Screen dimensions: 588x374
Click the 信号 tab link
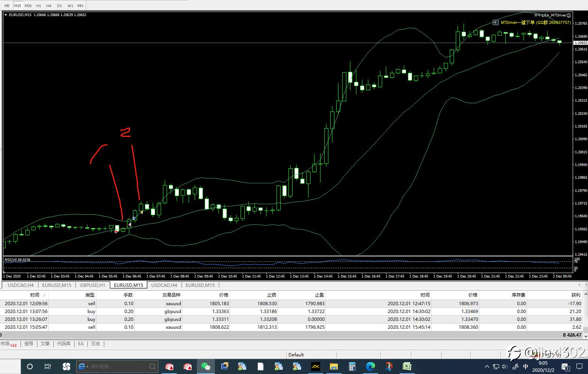point(29,344)
